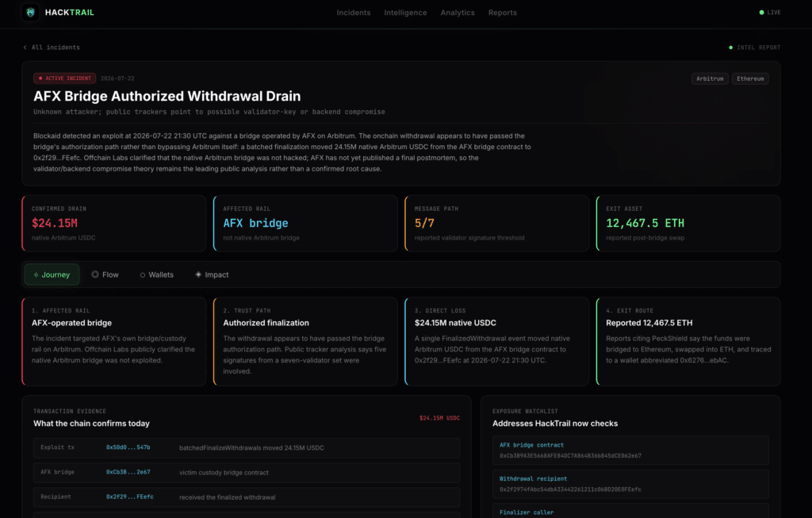
Task: Click the ACTIVE INCIDENT badge
Action: (65, 79)
